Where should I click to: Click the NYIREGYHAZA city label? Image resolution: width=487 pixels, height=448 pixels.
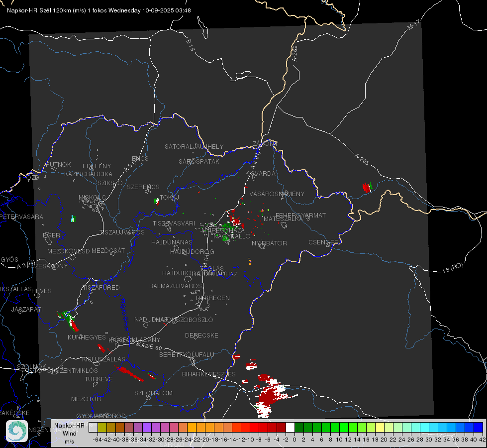(x=223, y=230)
